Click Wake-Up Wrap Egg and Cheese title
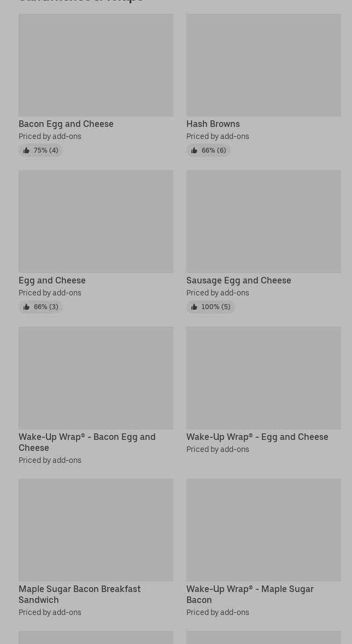 point(257,437)
